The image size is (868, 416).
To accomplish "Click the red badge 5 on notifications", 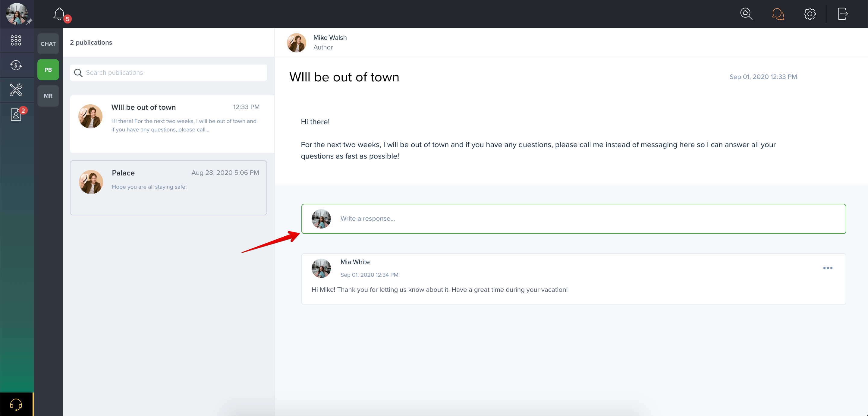I will pyautogui.click(x=68, y=19).
